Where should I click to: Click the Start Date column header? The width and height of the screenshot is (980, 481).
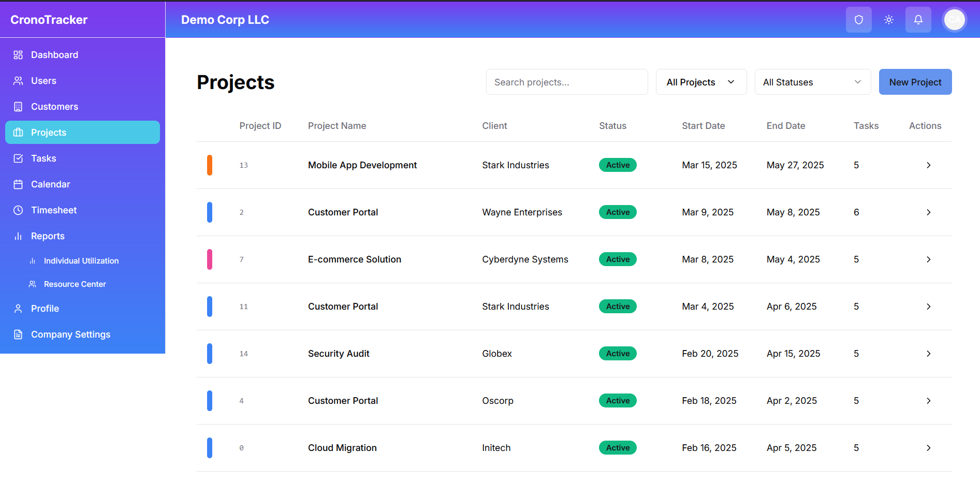[703, 126]
